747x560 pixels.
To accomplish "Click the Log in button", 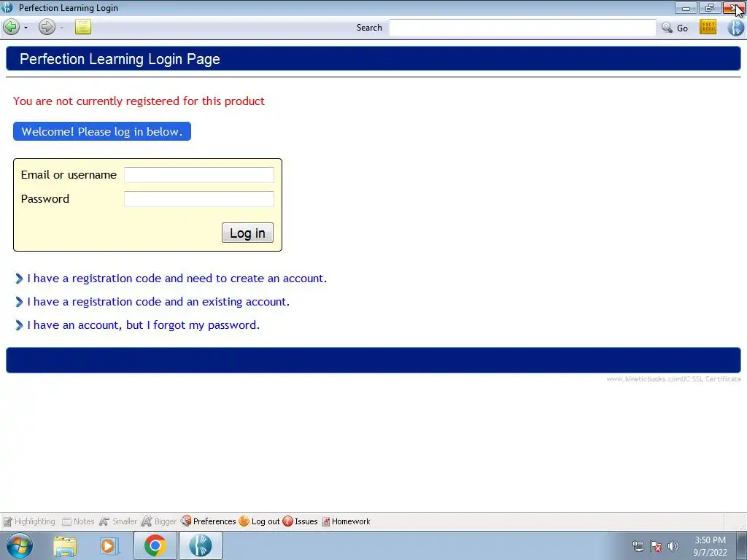I will 248,233.
